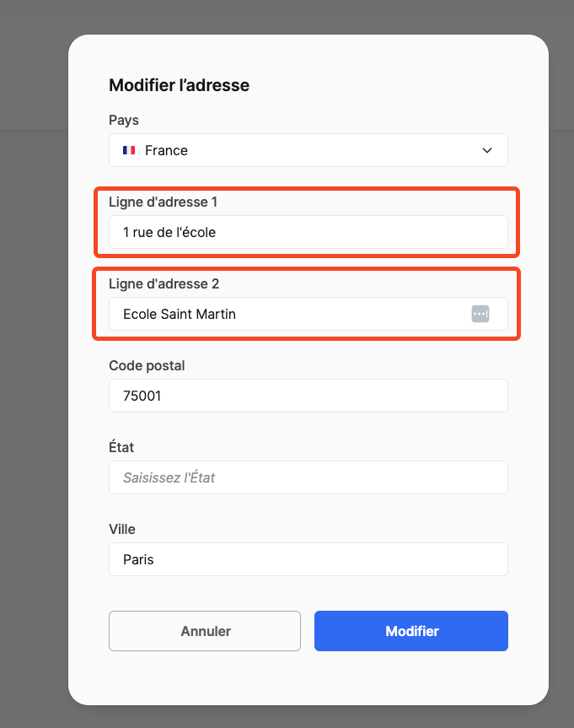Click the autofill icon in Ligne d'adresse 2

point(480,314)
